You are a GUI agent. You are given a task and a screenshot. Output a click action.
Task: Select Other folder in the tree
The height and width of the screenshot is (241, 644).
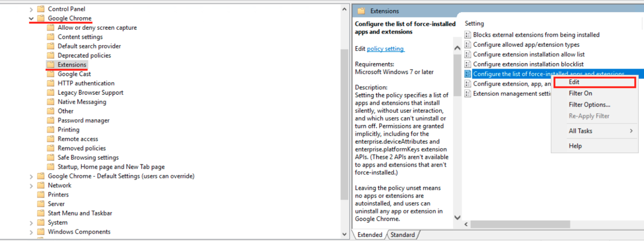(65, 111)
